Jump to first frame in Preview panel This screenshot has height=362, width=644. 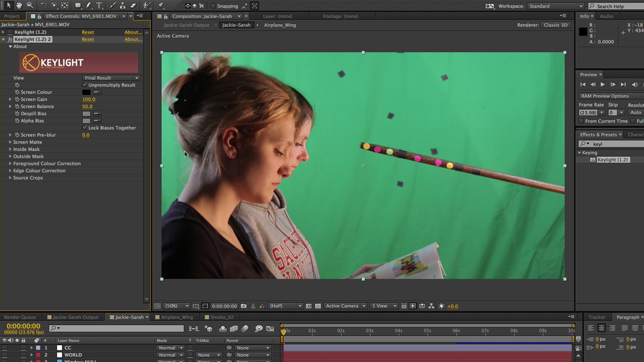click(x=583, y=84)
